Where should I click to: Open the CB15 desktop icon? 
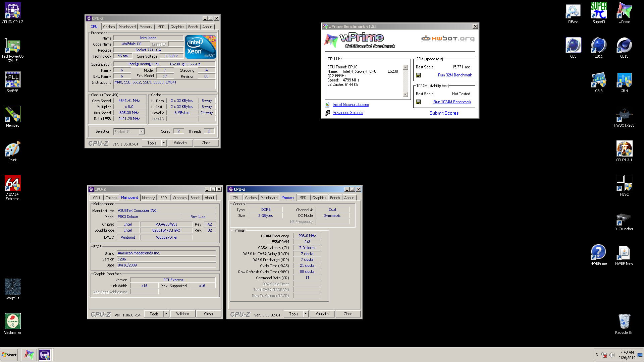click(624, 48)
